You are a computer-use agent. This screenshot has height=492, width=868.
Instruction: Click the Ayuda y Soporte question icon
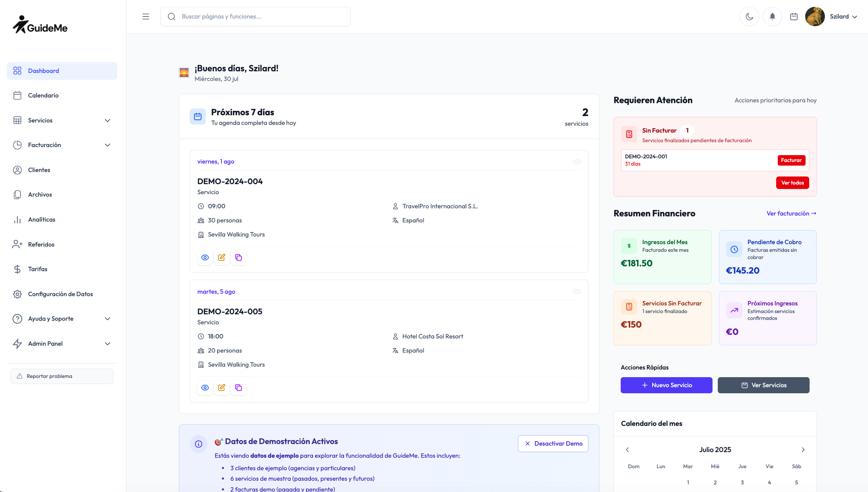pyautogui.click(x=17, y=319)
